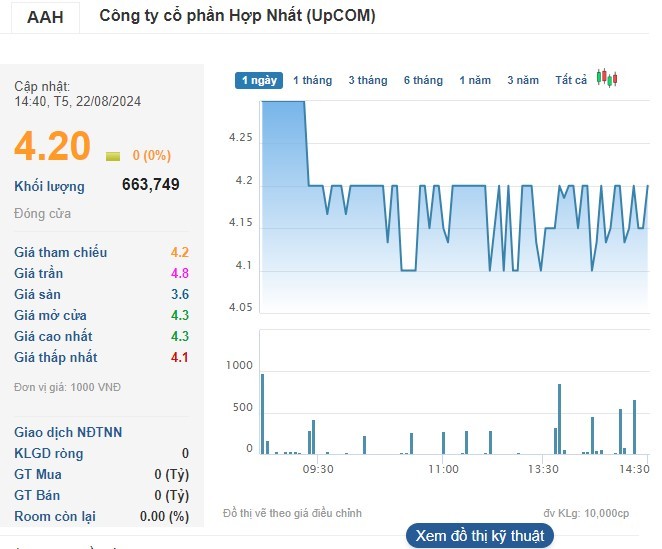Switch chart to "1 tháng" range

(312, 80)
